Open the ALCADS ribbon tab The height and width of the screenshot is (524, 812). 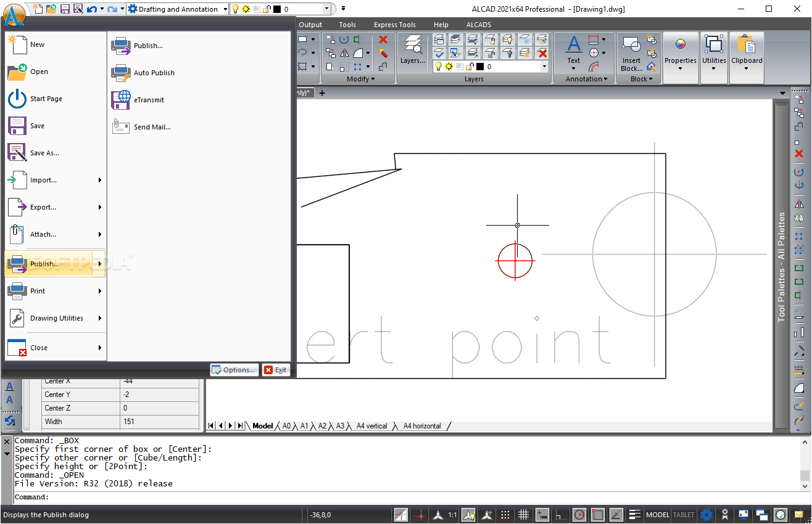click(x=479, y=25)
